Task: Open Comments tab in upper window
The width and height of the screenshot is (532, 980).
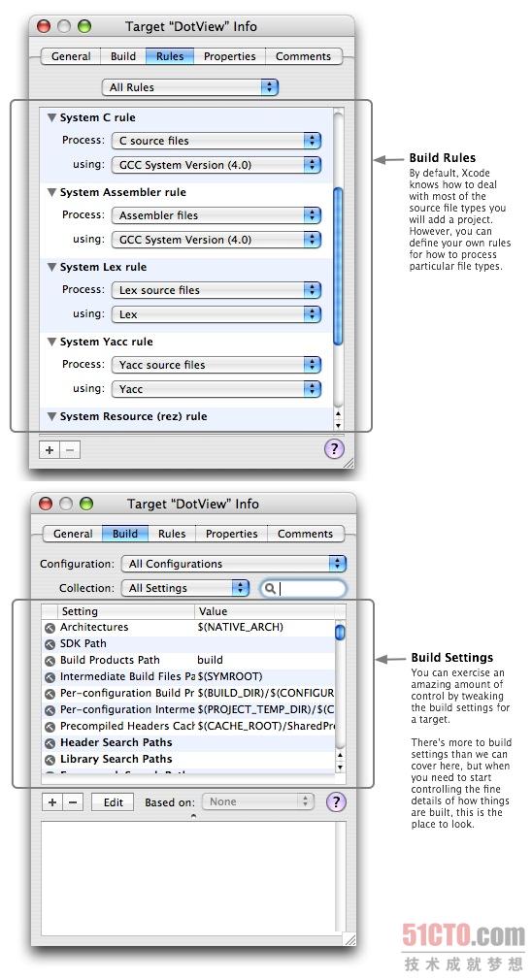Action: (x=303, y=56)
